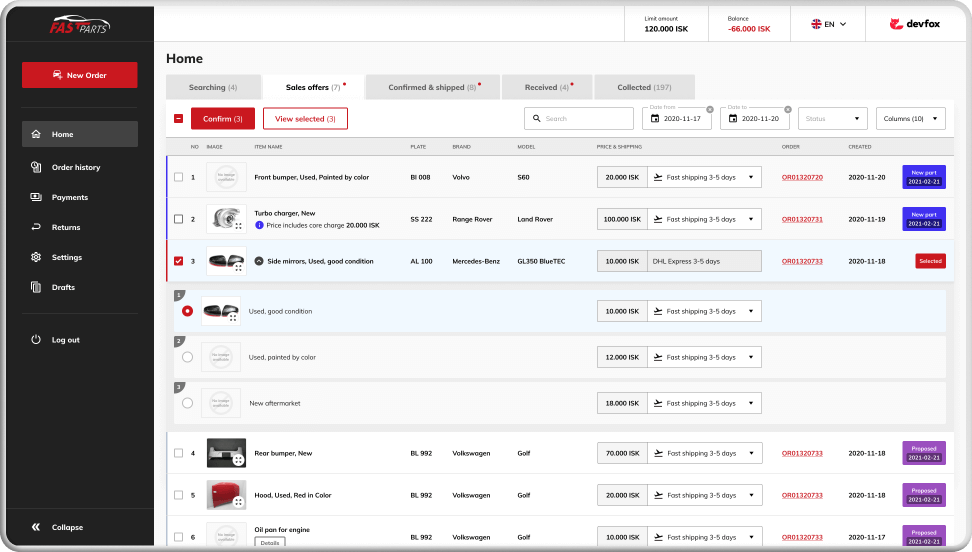
Task: Select 'Used, painted by color' radio option
Action: [x=187, y=357]
